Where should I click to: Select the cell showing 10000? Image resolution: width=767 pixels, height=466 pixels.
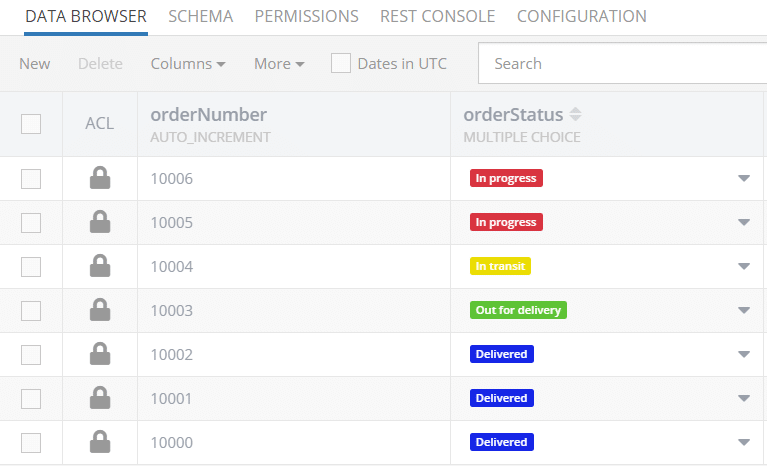click(294, 443)
